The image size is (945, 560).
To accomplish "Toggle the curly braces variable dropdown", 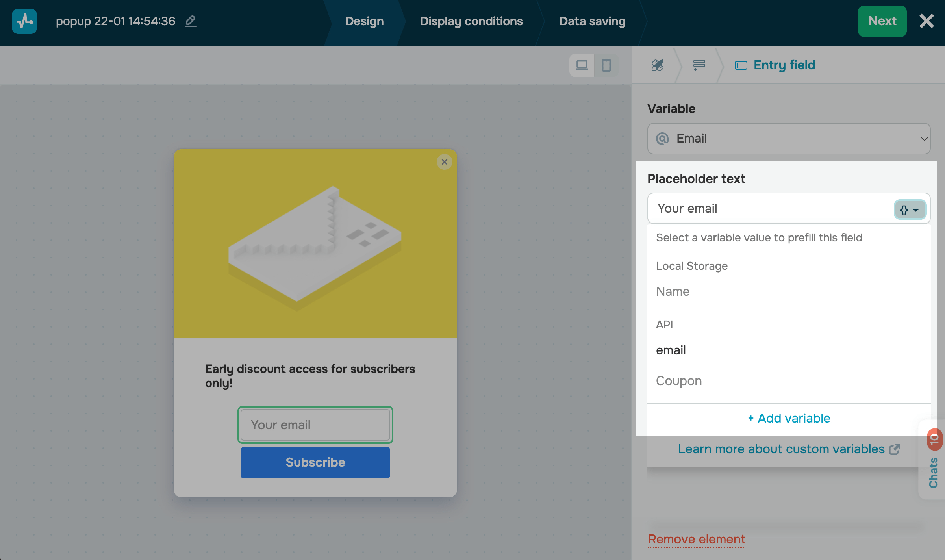I will pyautogui.click(x=910, y=210).
